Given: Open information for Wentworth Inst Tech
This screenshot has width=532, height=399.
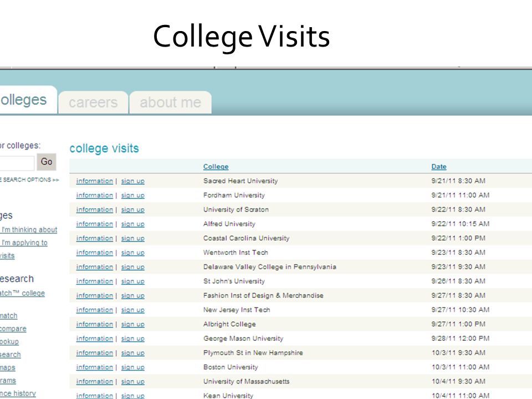Looking at the screenshot, I should click(x=95, y=253).
